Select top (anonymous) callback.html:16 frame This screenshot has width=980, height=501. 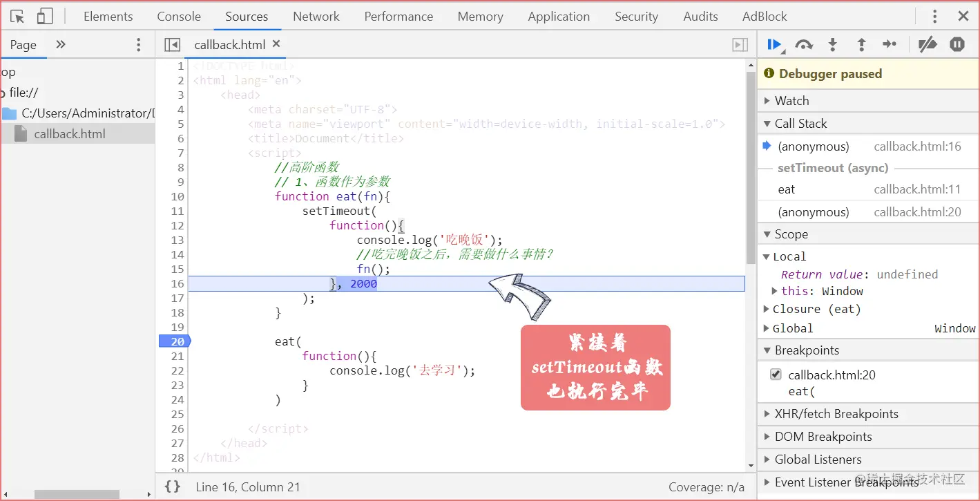(x=869, y=146)
